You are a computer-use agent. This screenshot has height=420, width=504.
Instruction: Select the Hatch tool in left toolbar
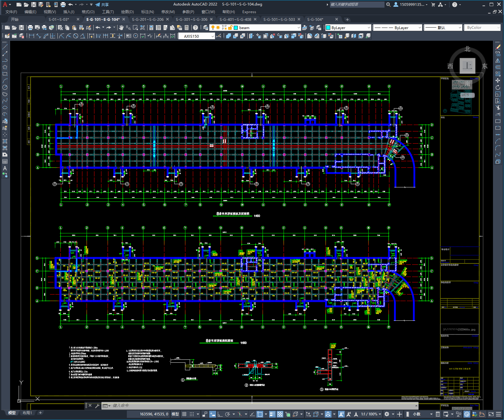[5, 141]
